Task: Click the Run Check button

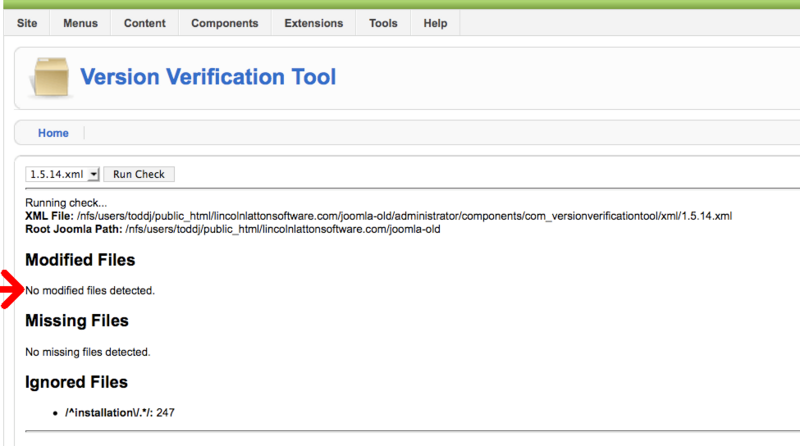Action: (x=139, y=174)
